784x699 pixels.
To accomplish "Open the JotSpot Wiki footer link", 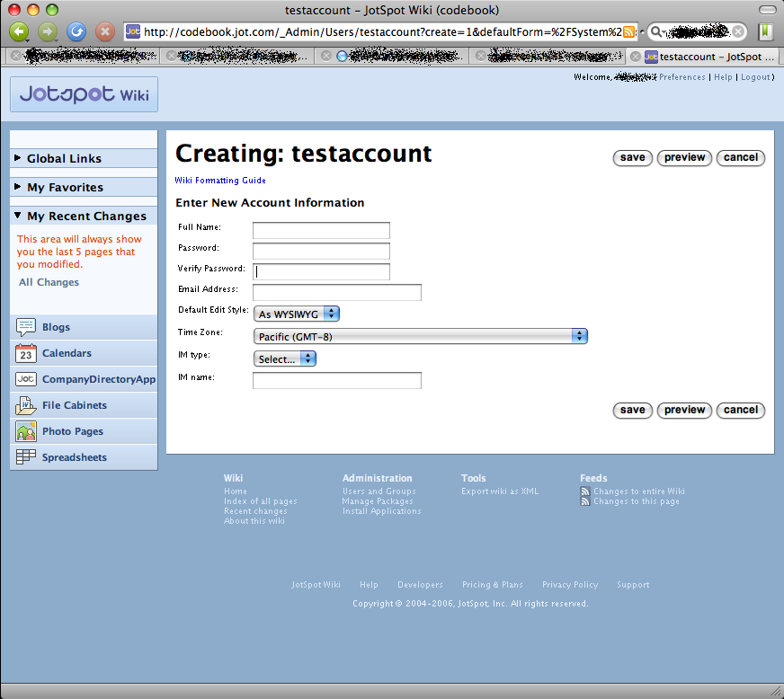I will pos(316,585).
